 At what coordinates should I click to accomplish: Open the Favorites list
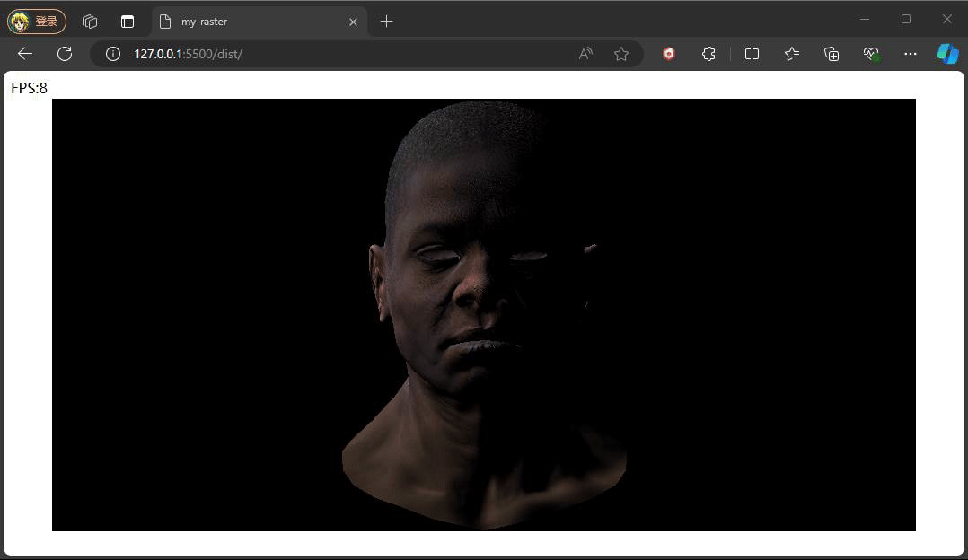tap(792, 54)
